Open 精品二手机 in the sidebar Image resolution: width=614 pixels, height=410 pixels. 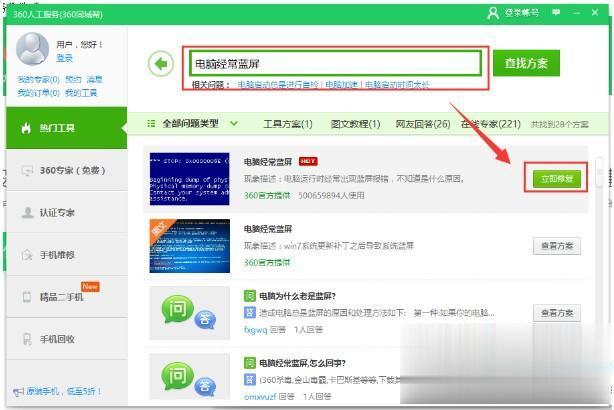click(63, 297)
